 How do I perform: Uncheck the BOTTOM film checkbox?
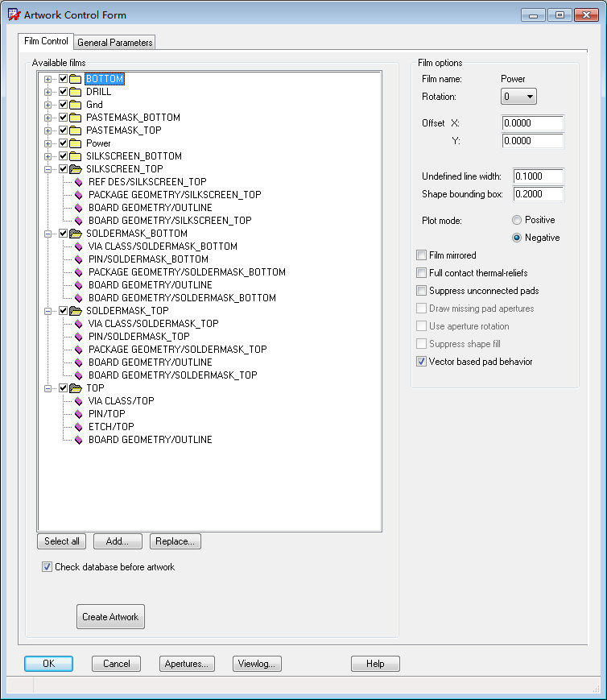[63, 79]
